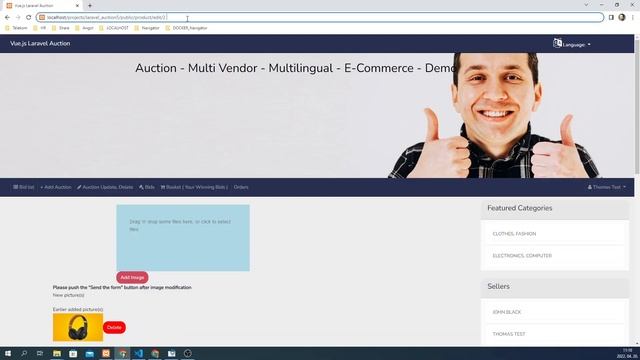Viewport: 640px width, 360px height.
Task: Click the headphones thumbnail image
Action: tap(78, 327)
